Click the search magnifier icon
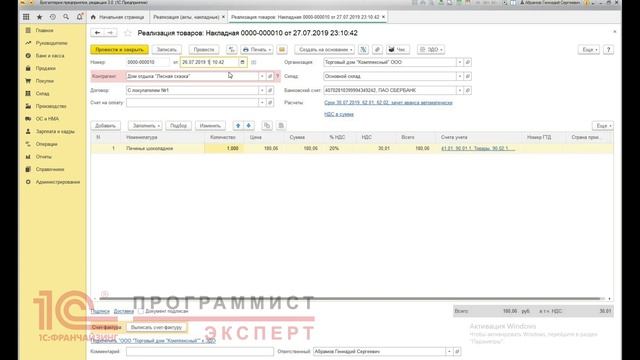 (x=66, y=17)
